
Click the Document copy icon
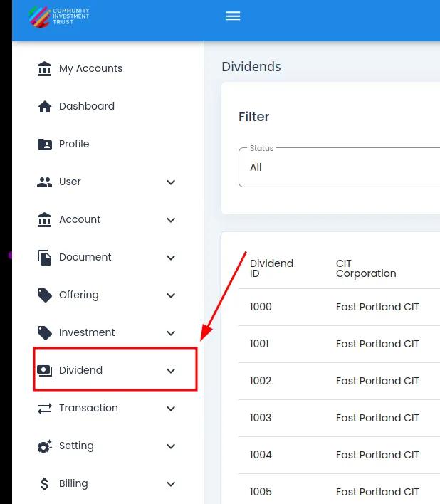point(44,257)
